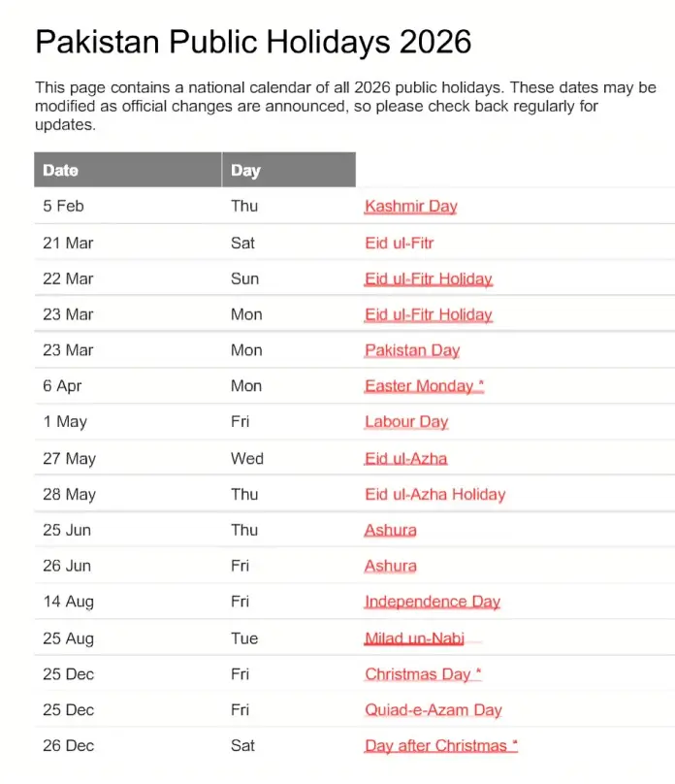Screen dimensions: 675x784
Task: Follow the Day after Christmas link
Action: coord(440,746)
